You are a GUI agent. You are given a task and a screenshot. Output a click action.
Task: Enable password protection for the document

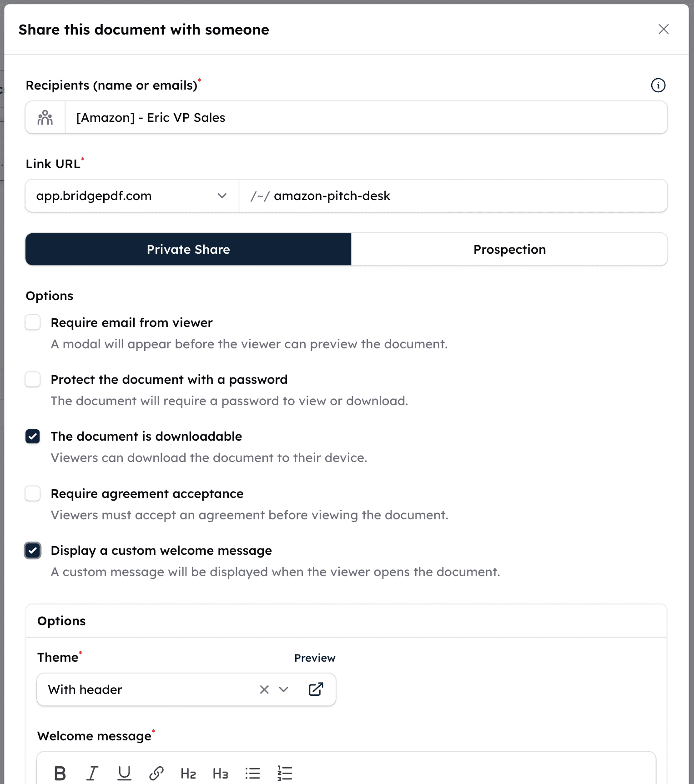tap(32, 379)
